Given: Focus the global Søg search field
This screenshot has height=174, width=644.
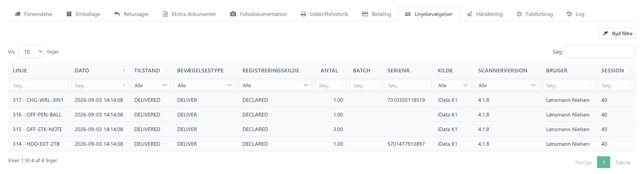Looking at the screenshot, I should click(599, 52).
